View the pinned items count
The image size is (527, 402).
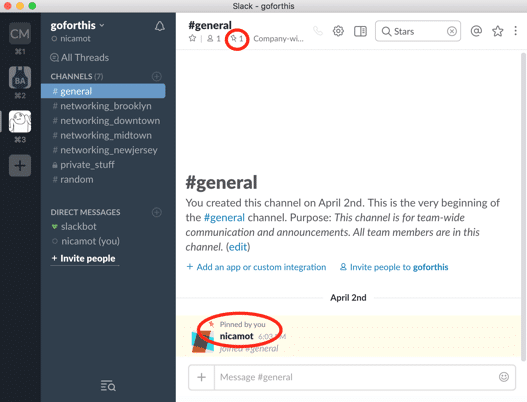point(236,39)
